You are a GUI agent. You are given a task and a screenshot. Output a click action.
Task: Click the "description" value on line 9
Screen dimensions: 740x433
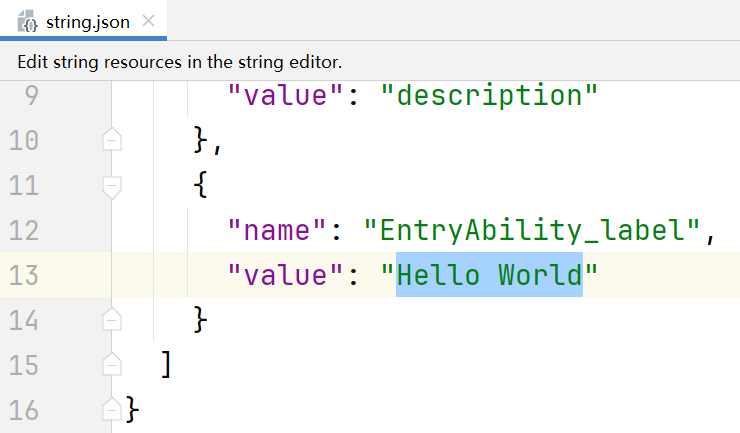(489, 95)
